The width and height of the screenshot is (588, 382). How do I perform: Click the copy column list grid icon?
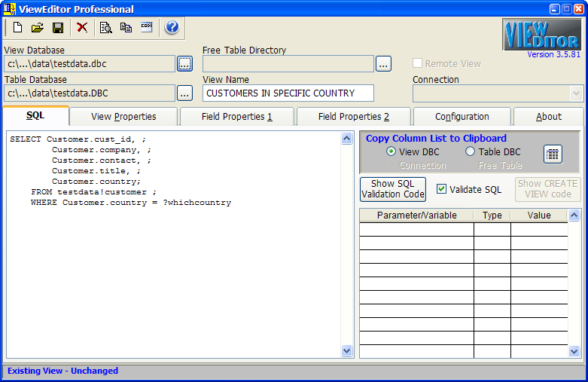pyautogui.click(x=553, y=154)
